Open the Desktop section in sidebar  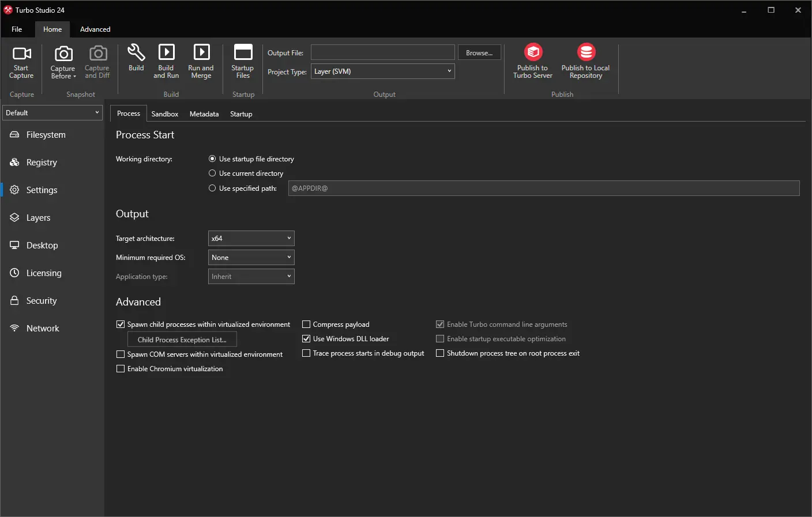(x=52, y=246)
